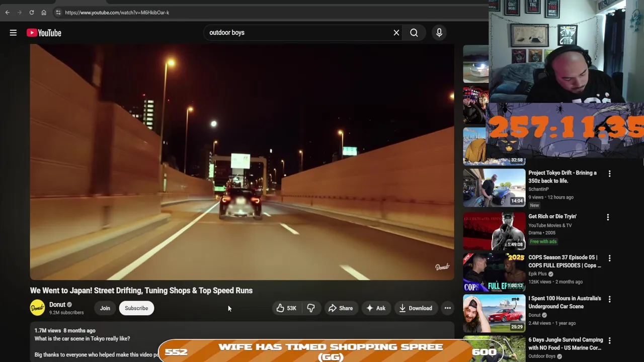Open the Donut channel name link

(x=57, y=305)
